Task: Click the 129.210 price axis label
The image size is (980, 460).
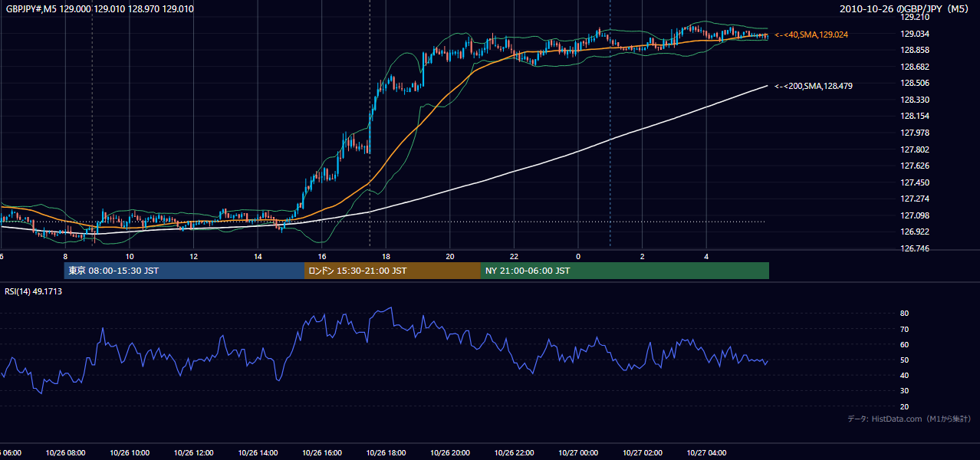Action: pos(915,17)
